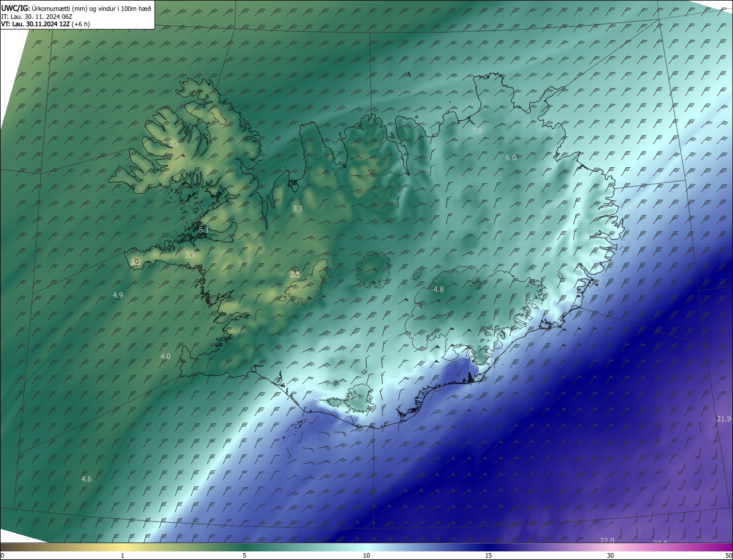The height and width of the screenshot is (560, 733).
Task: Click the 4.0 precipitation value
Action: pyautogui.click(x=165, y=356)
